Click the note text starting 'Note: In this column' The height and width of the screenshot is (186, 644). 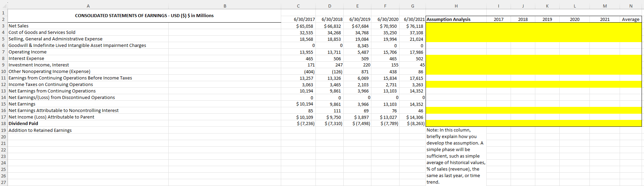[x=456, y=156]
